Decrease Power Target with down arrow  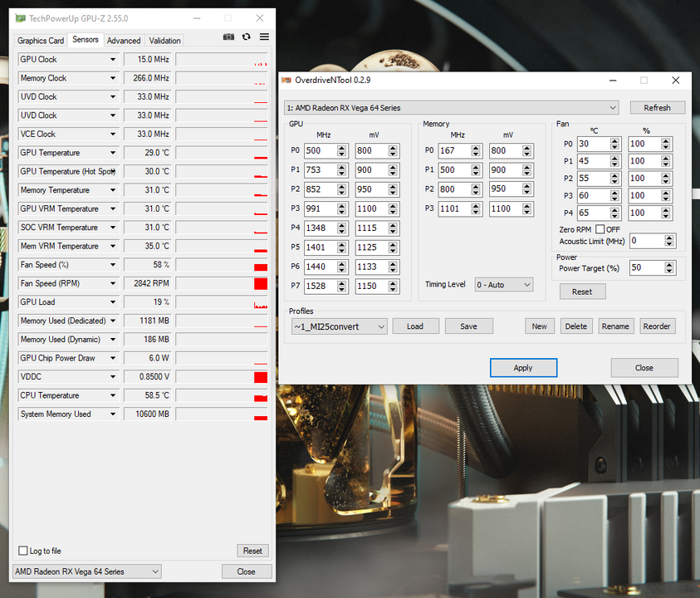pyautogui.click(x=669, y=272)
